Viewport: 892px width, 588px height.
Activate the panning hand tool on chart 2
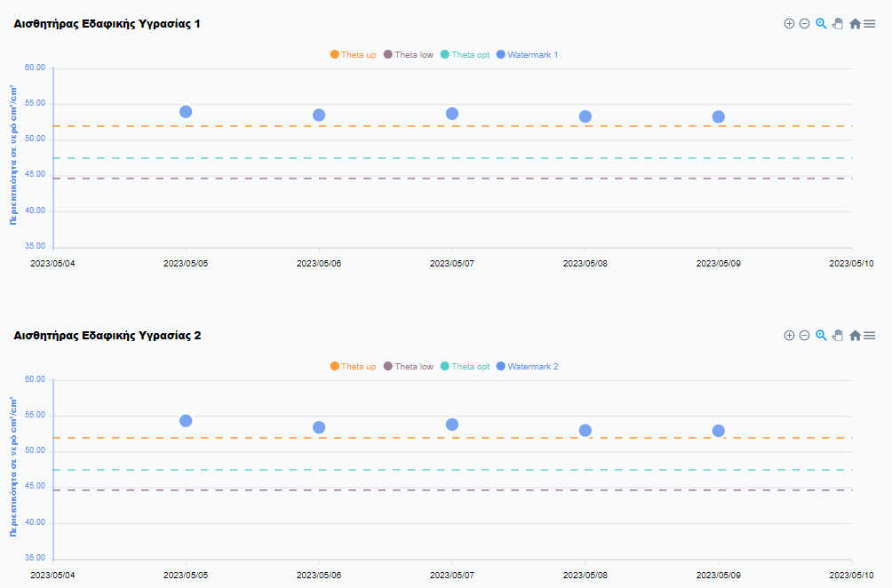[837, 336]
